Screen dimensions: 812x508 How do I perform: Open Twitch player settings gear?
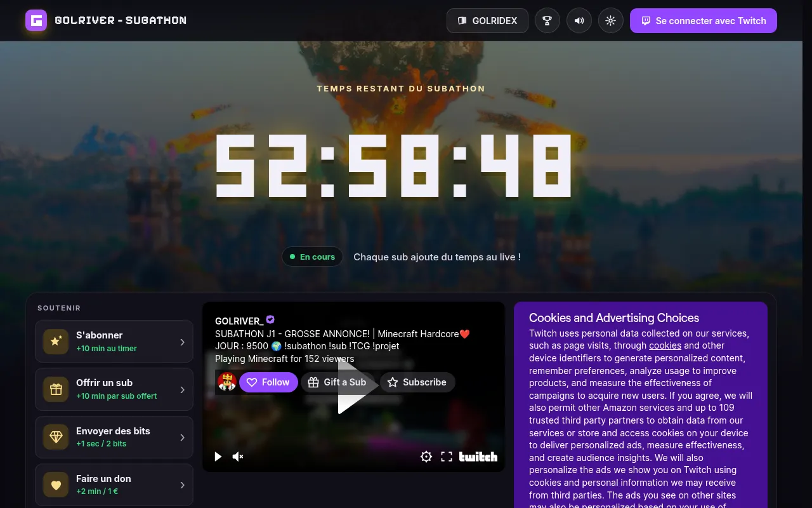coord(426,457)
